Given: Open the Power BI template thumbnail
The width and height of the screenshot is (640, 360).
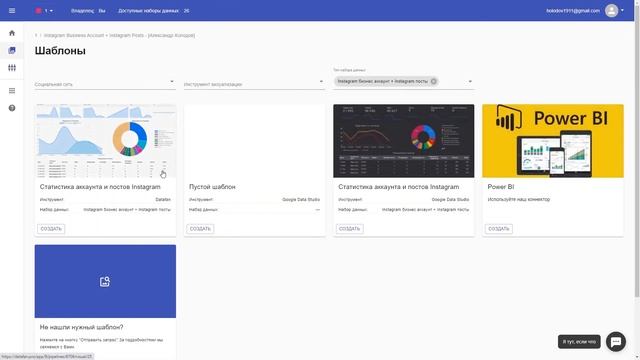Looking at the screenshot, I should [x=553, y=141].
